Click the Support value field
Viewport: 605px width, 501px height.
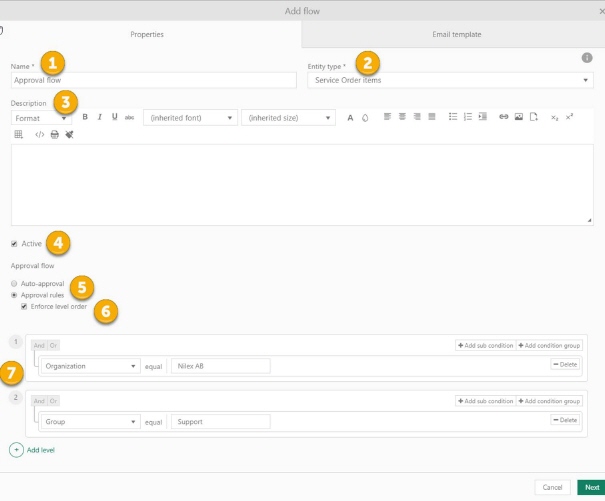(x=221, y=422)
